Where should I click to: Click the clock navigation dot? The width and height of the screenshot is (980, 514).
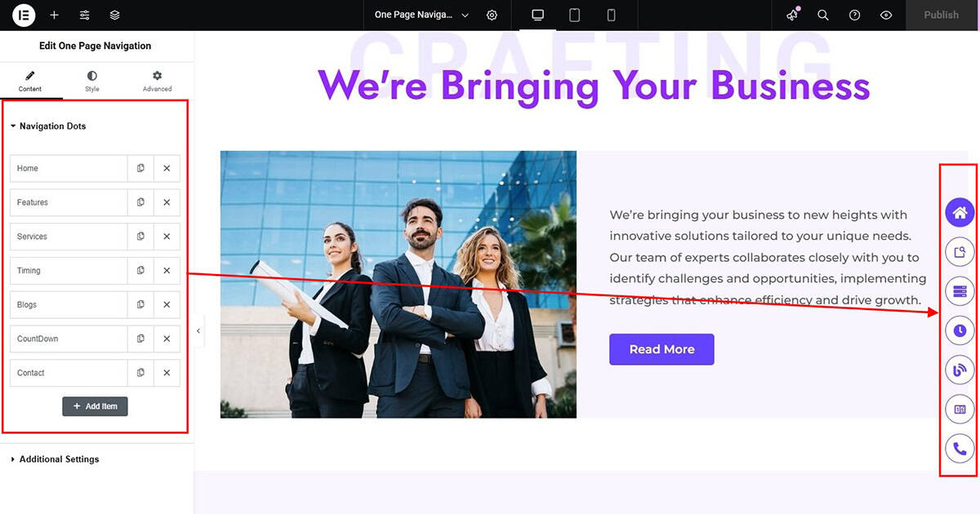click(960, 330)
